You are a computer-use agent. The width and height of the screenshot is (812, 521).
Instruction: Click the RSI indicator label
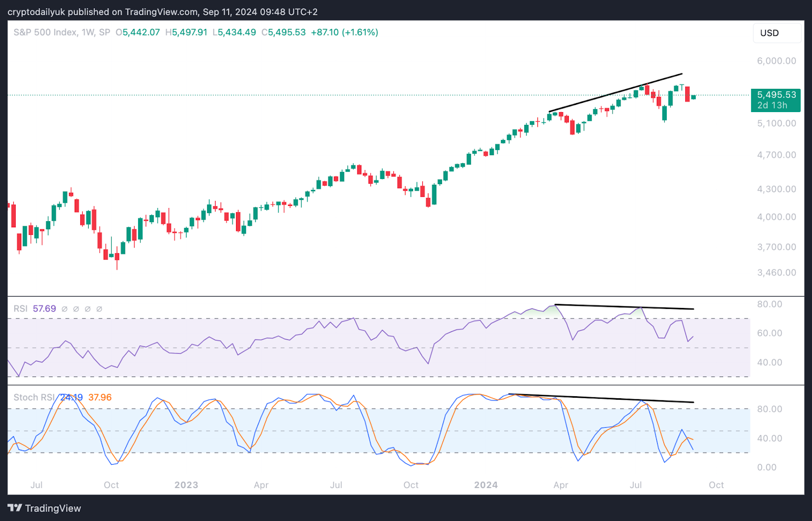coord(20,309)
